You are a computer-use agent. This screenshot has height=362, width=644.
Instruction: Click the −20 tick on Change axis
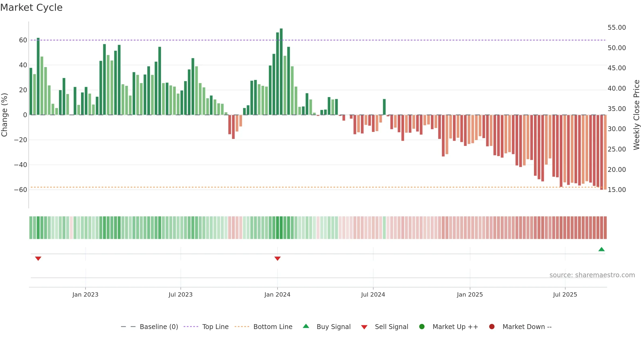pyautogui.click(x=21, y=140)
